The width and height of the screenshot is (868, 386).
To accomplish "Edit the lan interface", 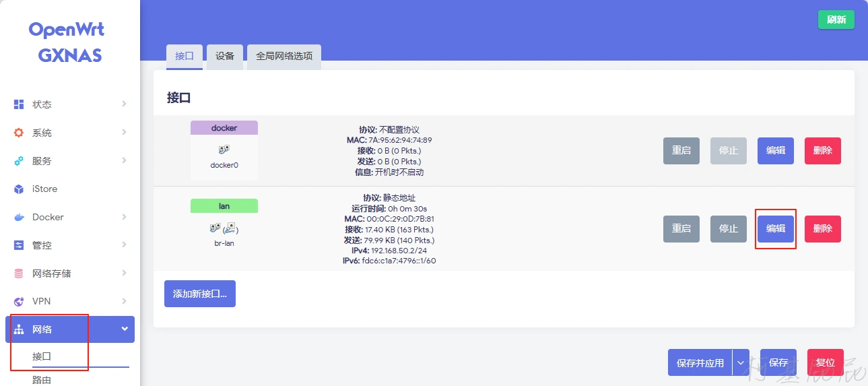I will [776, 229].
